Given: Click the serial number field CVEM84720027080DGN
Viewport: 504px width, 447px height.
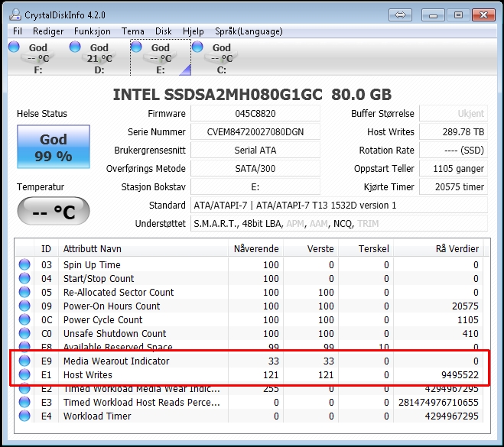Looking at the screenshot, I should coord(255,131).
